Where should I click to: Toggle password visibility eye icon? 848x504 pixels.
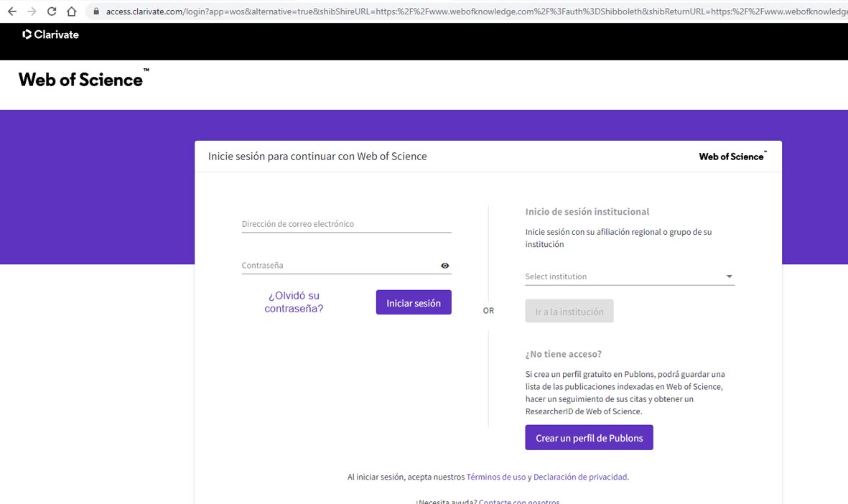click(444, 266)
